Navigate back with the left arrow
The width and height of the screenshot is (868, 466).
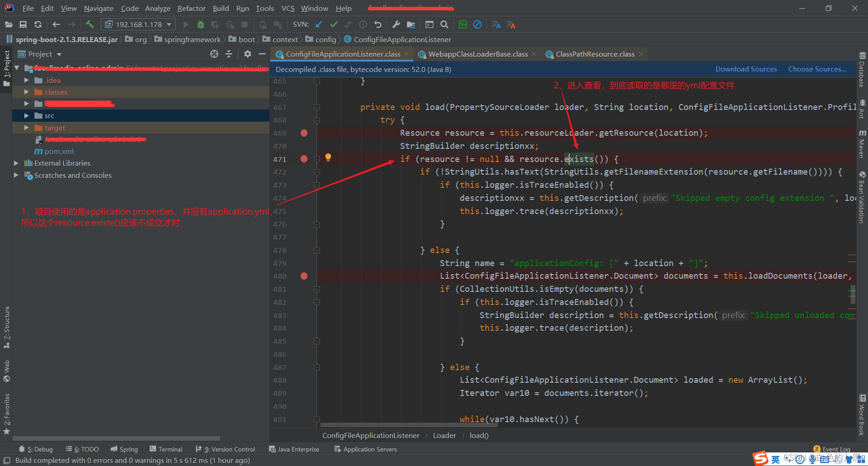[x=56, y=24]
